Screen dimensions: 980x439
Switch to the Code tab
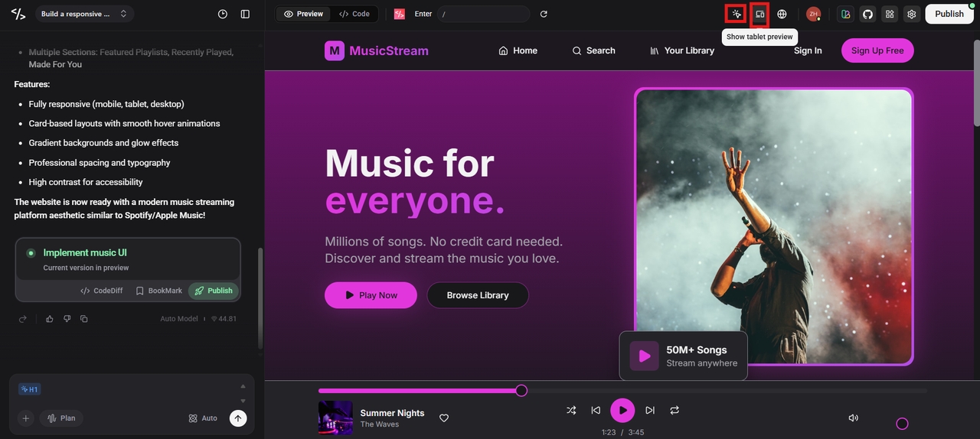354,14
